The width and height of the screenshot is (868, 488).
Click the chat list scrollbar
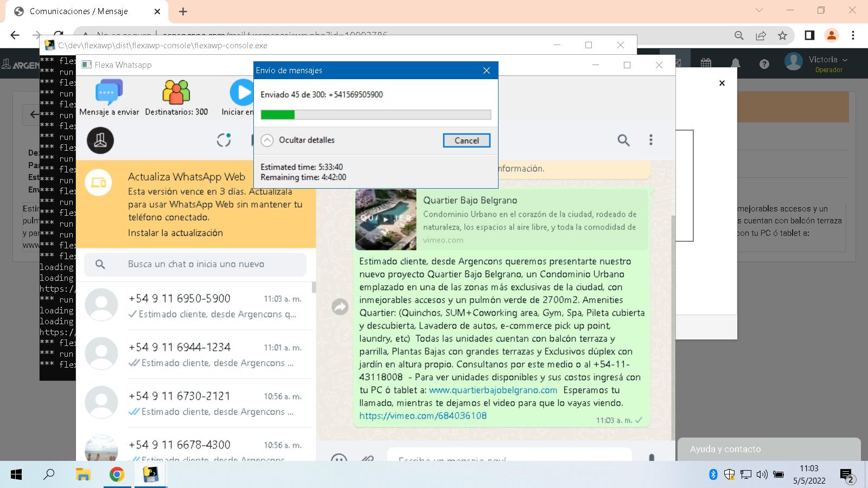pyautogui.click(x=314, y=287)
